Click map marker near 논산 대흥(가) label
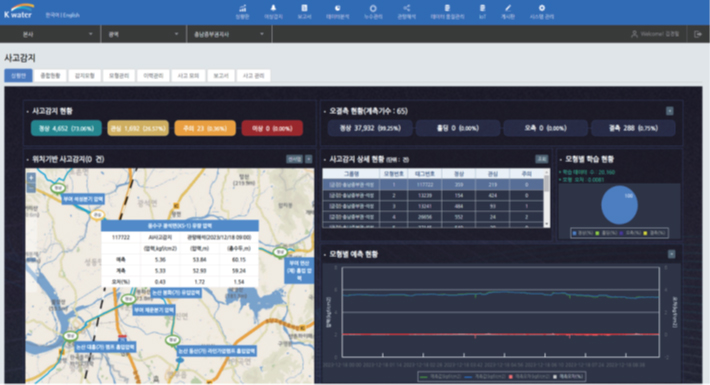Screen dimensions: 710x385 (x=70, y=336)
